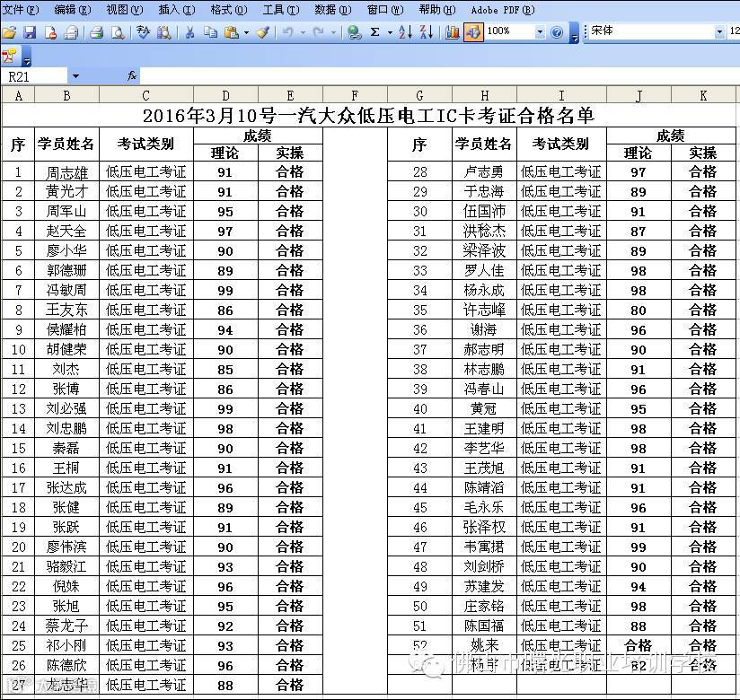Image resolution: width=740 pixels, height=700 pixels.
Task: Click the Print icon
Action: pyautogui.click(x=97, y=32)
